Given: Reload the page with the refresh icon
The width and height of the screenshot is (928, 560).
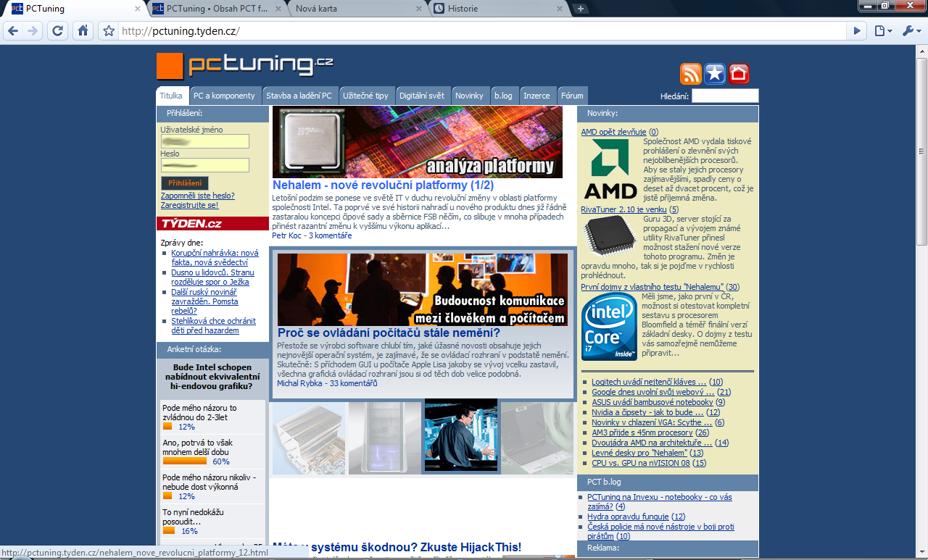Looking at the screenshot, I should (x=59, y=30).
